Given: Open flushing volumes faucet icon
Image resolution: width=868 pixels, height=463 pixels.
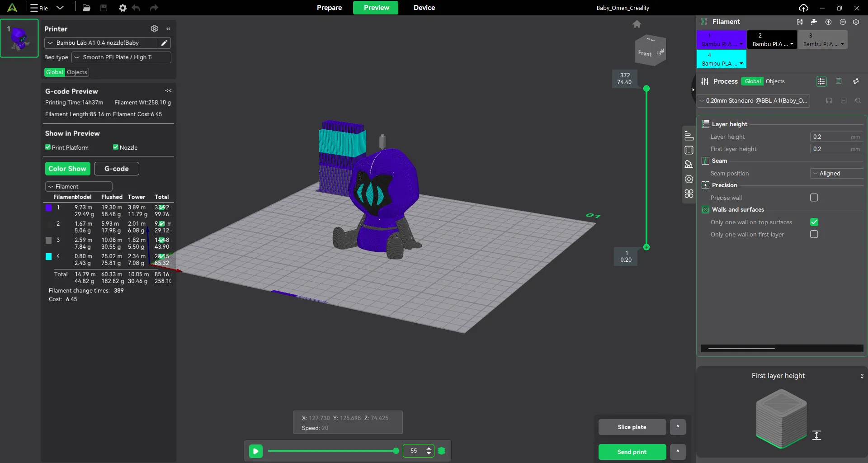Looking at the screenshot, I should 814,22.
